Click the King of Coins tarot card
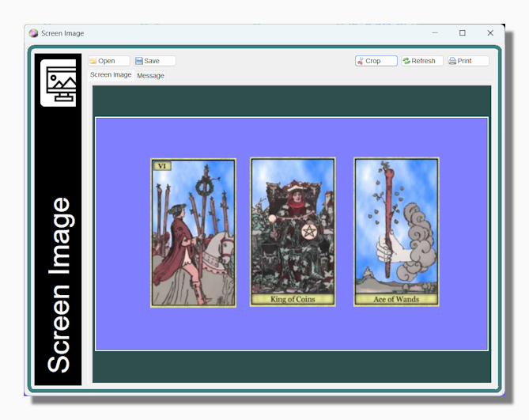529x420 pixels. [293, 232]
